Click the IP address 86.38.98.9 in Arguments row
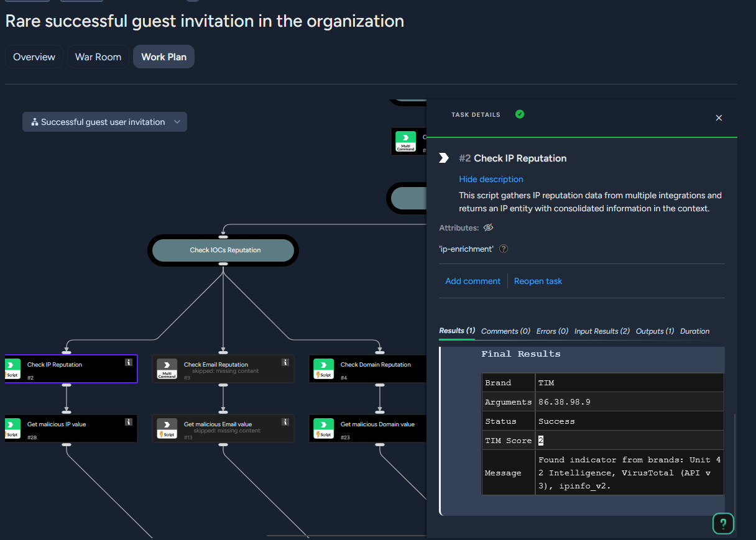 click(x=565, y=402)
